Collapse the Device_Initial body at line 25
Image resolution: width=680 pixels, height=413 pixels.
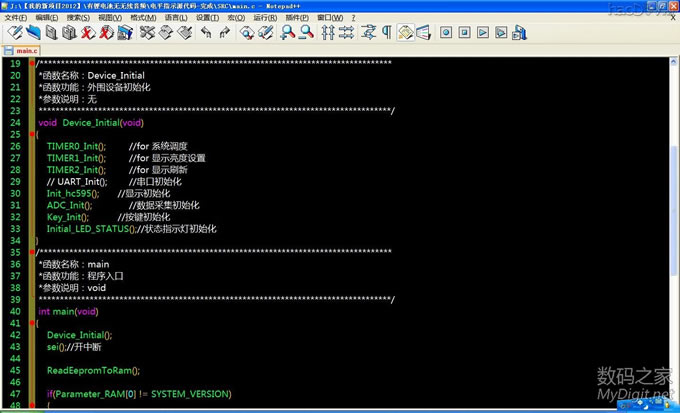pos(33,134)
